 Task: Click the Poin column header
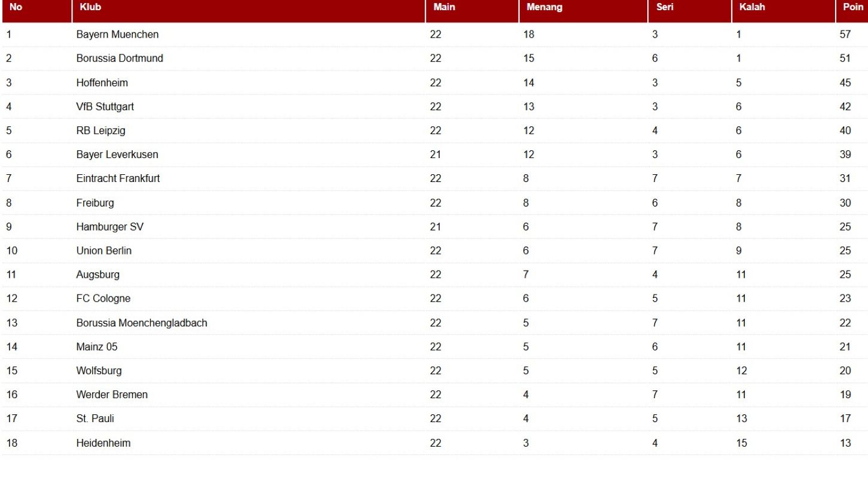852,7
